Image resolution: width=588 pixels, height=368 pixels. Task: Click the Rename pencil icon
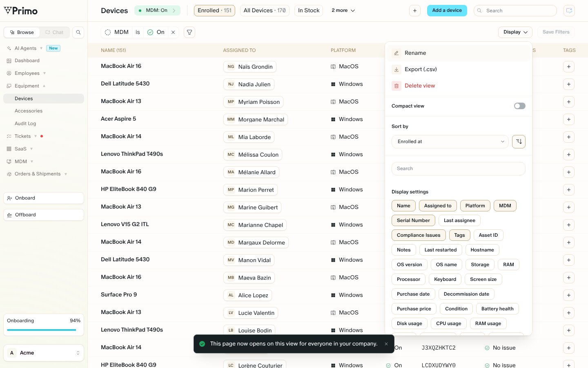point(396,53)
